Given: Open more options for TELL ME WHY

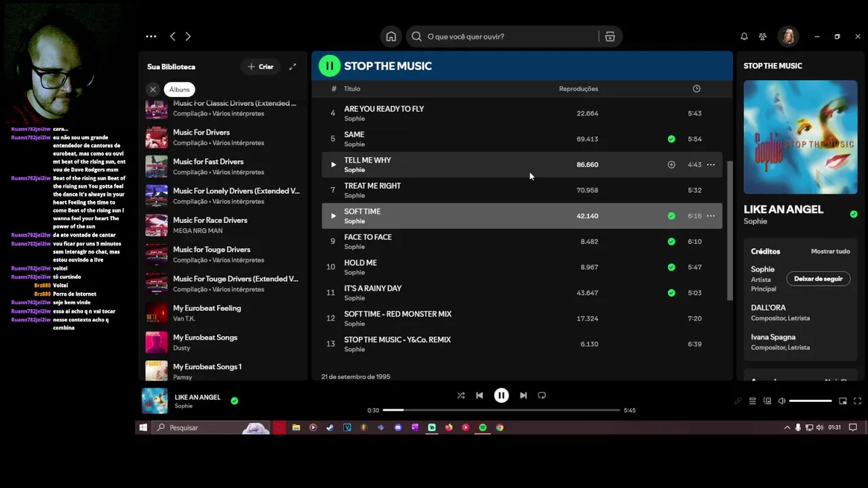Looking at the screenshot, I should 711,165.
